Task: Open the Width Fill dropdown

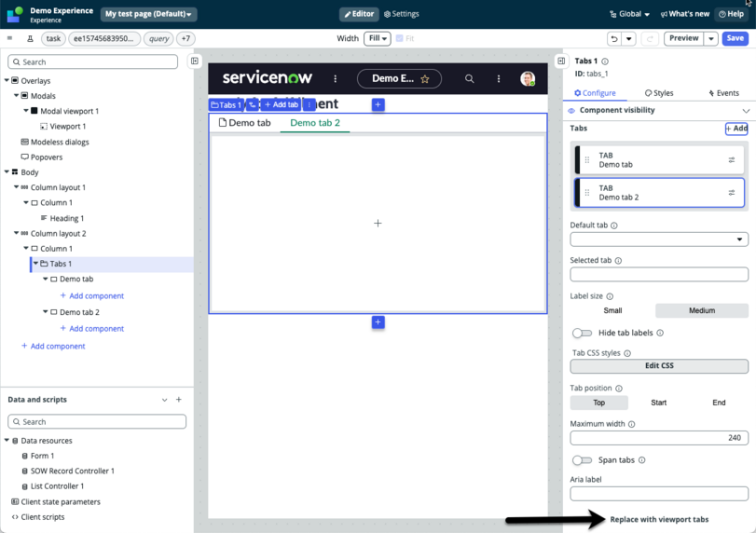Action: tap(377, 38)
